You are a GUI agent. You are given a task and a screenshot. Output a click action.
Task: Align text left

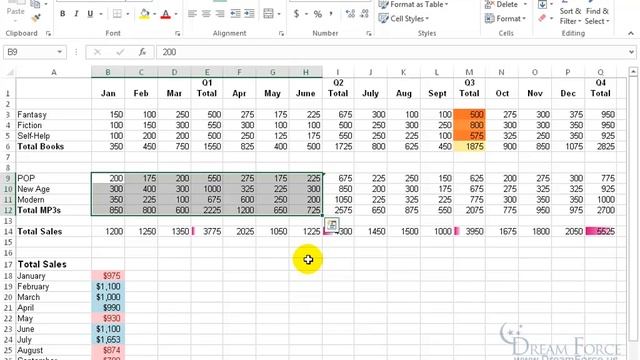192,14
